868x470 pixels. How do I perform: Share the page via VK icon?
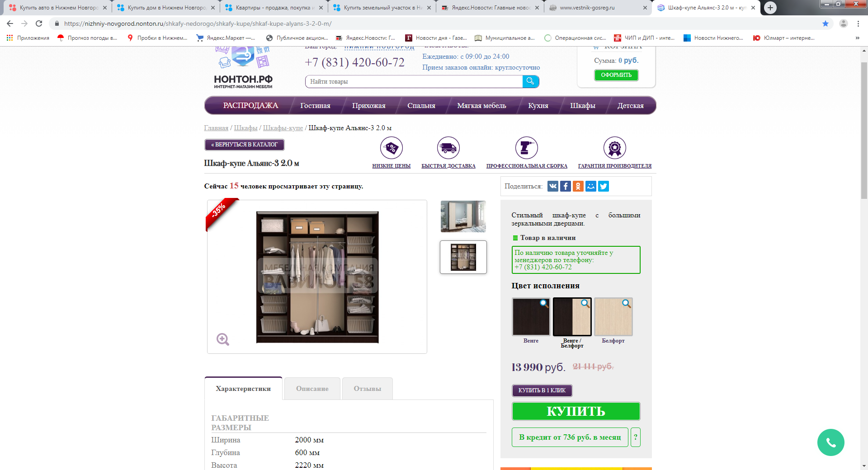click(553, 186)
